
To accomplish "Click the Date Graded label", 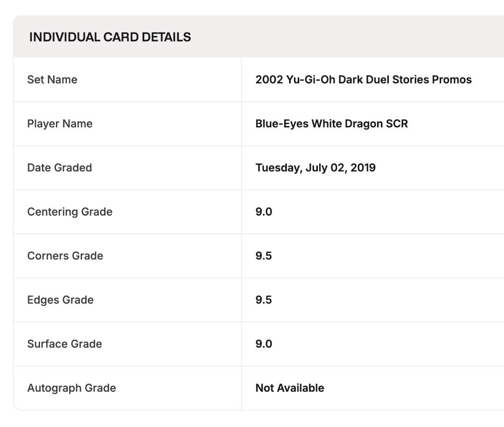I will 59,168.
